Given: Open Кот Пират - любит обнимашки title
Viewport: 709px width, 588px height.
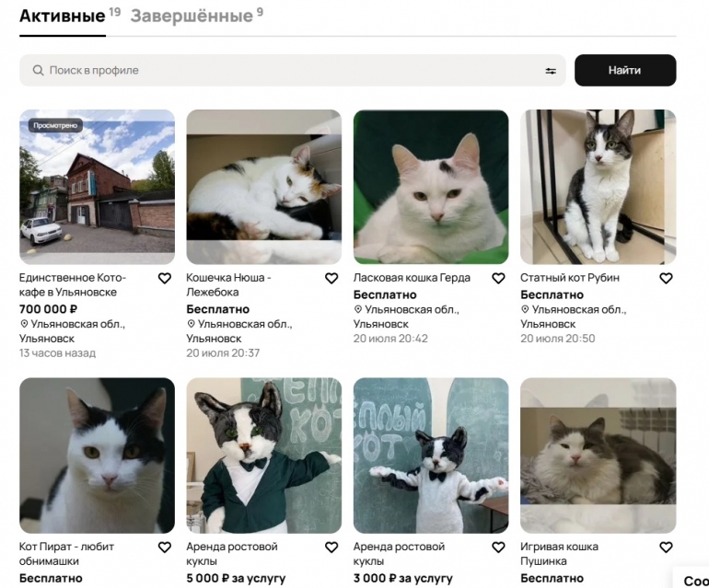Looking at the screenshot, I should (67, 554).
